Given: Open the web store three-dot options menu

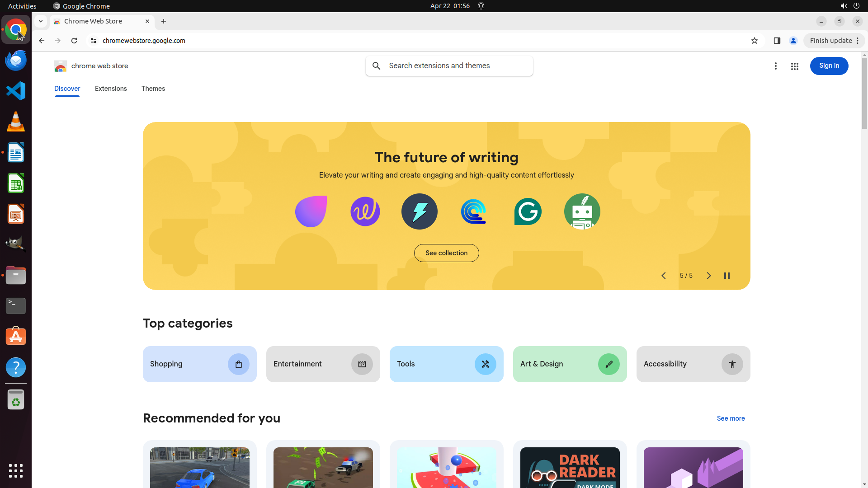Looking at the screenshot, I should pyautogui.click(x=775, y=66).
